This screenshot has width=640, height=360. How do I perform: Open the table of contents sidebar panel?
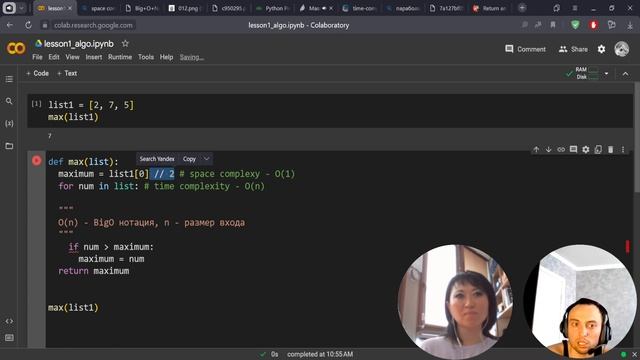coord(9,79)
